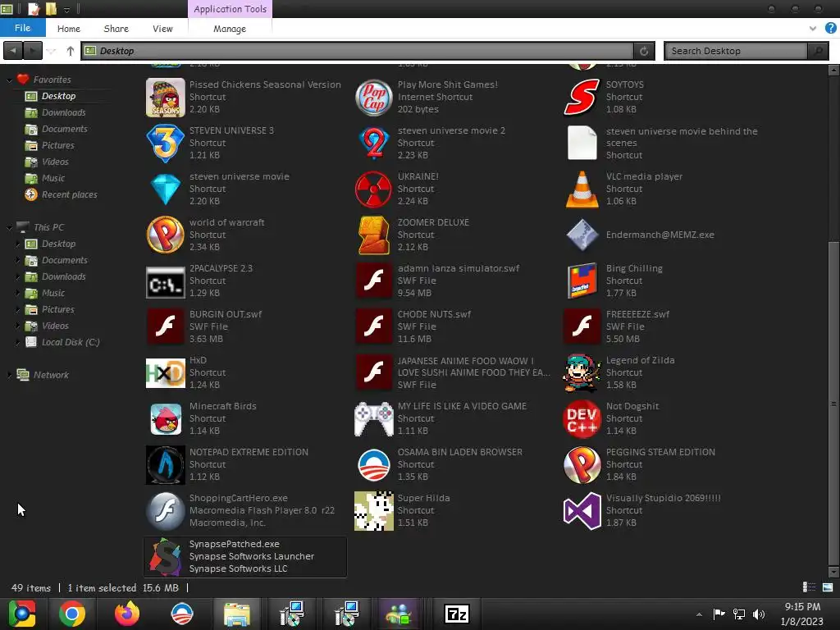Select the CHODE NUTS.swf Flash icon
840x630 pixels.
374,326
